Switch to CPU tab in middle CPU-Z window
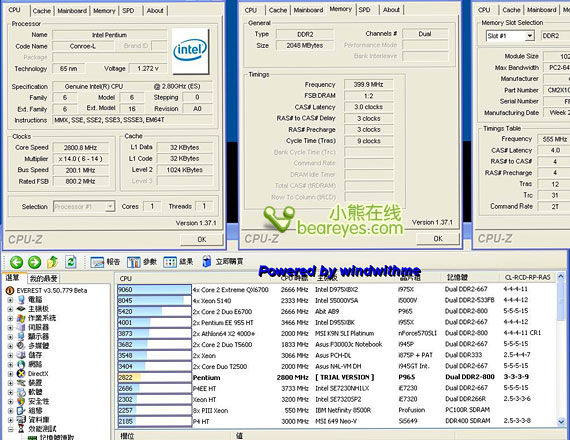 coord(250,10)
